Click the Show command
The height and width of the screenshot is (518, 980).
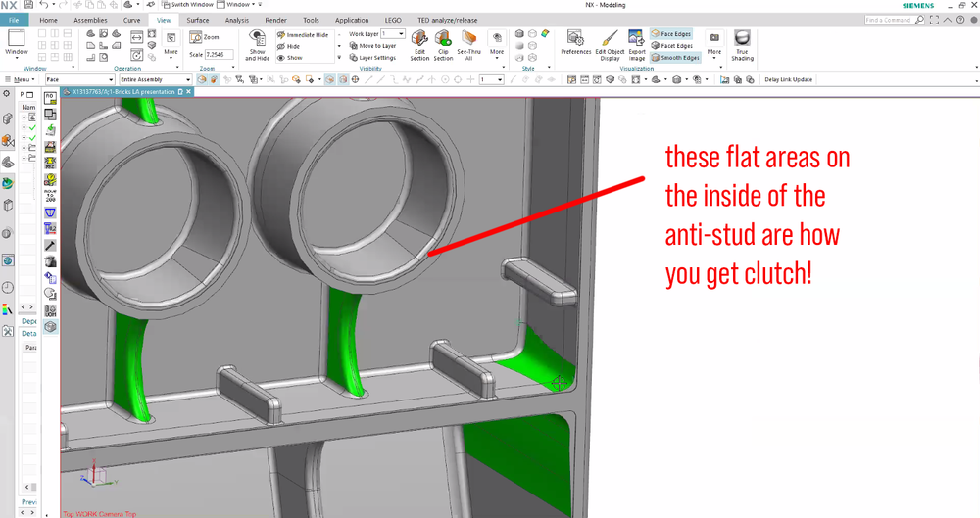289,58
